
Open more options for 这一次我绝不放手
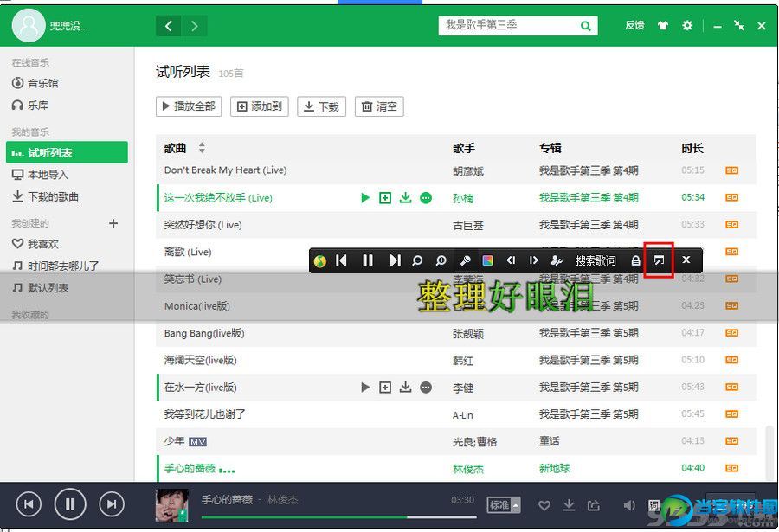(426, 198)
